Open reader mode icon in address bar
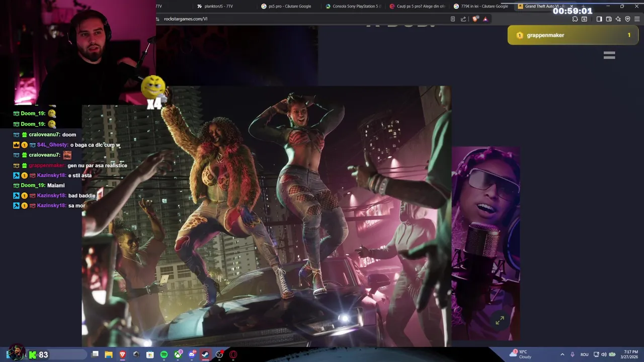The height and width of the screenshot is (362, 644). point(453,19)
